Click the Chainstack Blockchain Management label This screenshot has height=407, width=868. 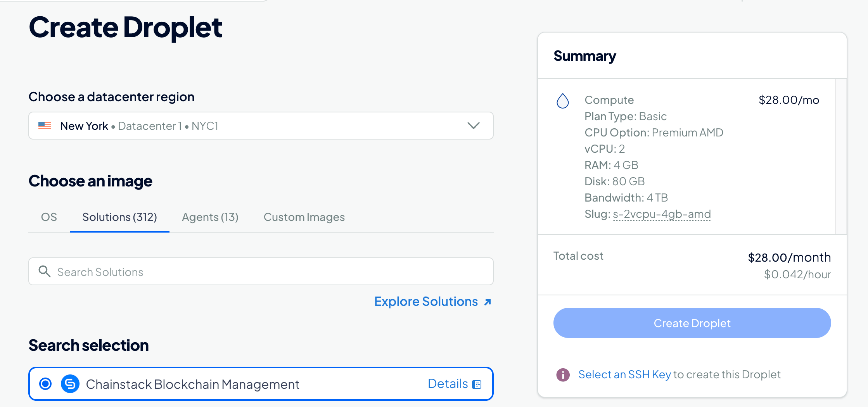click(x=192, y=384)
